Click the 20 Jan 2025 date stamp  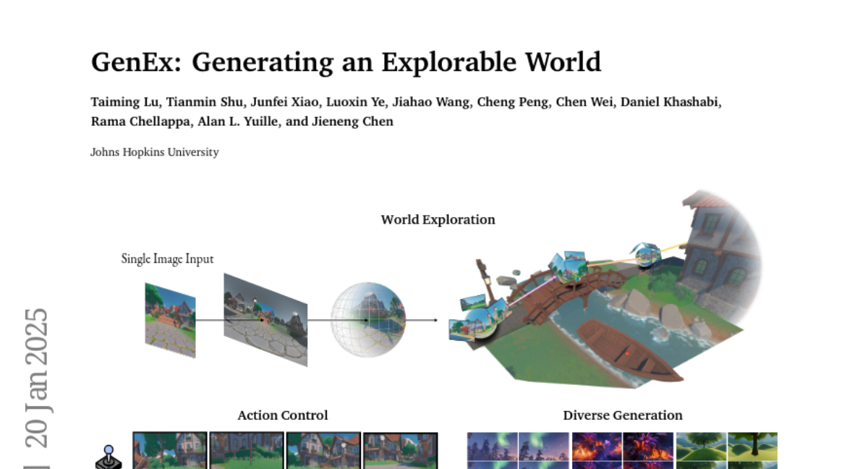pyautogui.click(x=37, y=378)
